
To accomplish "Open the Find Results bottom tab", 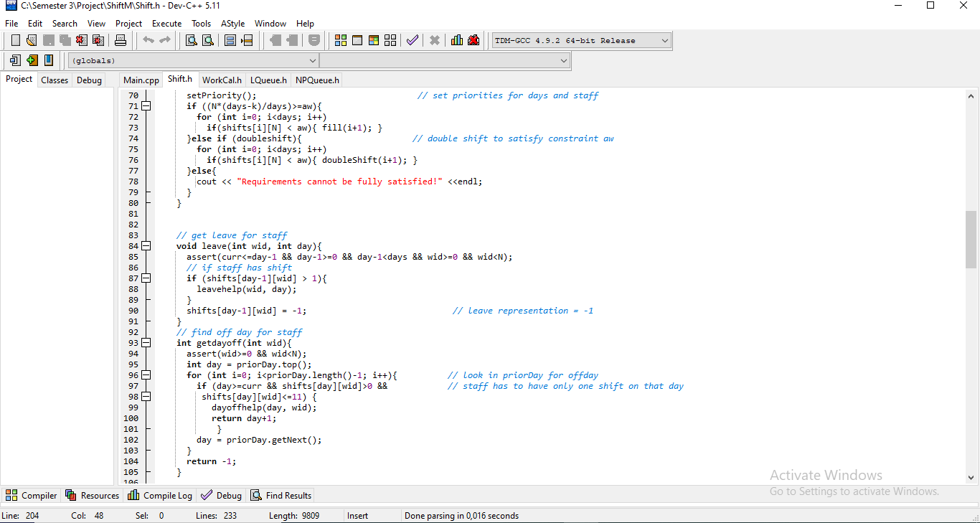I will (x=281, y=496).
